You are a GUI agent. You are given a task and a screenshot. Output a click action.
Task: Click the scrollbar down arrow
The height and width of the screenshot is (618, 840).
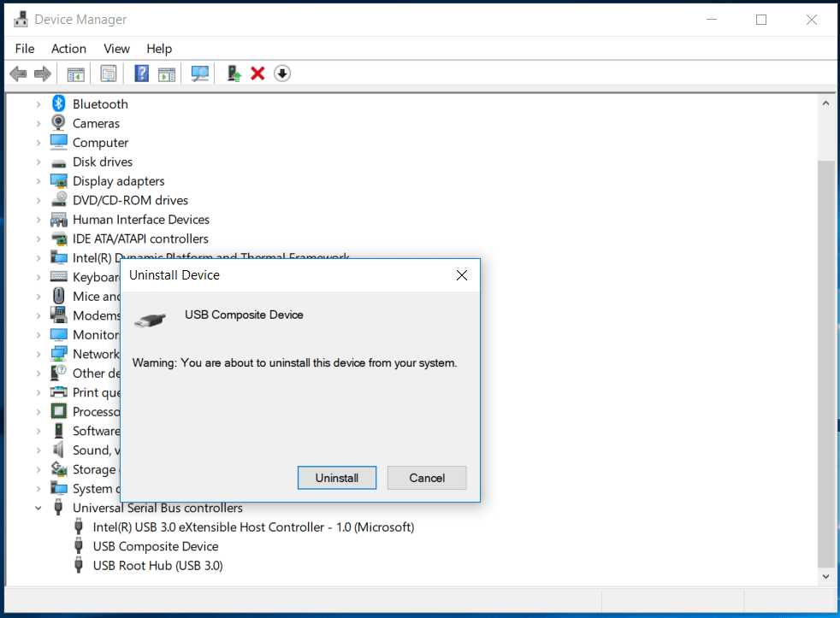pos(825,576)
